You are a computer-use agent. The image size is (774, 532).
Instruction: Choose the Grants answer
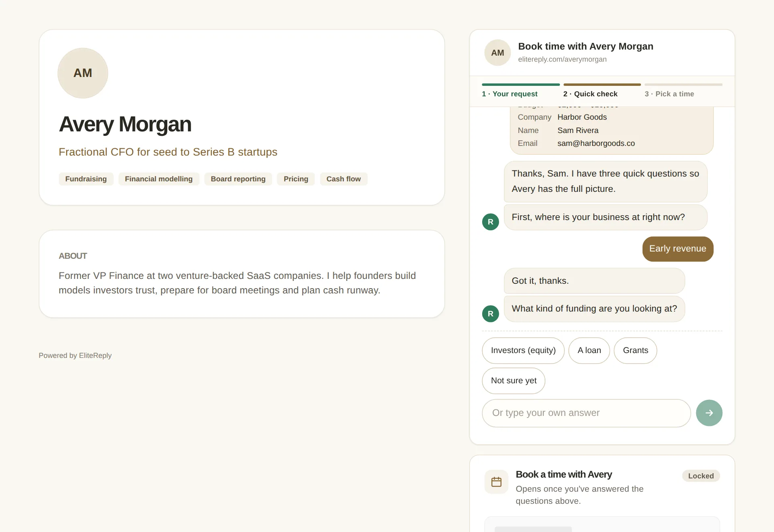coord(635,350)
